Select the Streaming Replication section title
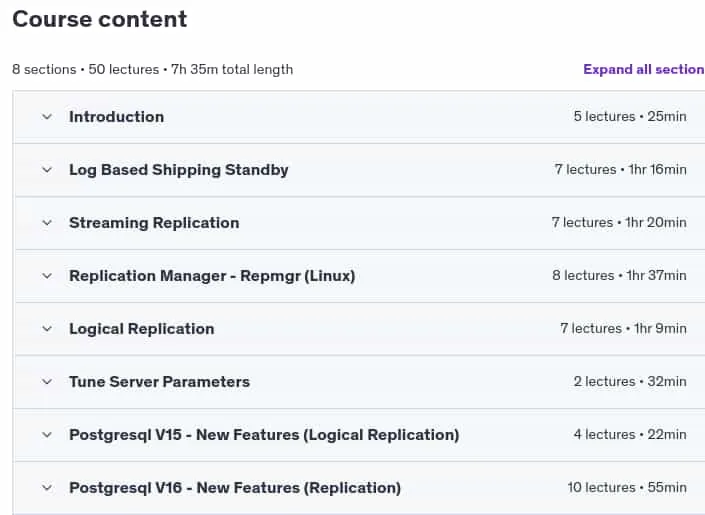The width and height of the screenshot is (705, 515). (x=154, y=223)
